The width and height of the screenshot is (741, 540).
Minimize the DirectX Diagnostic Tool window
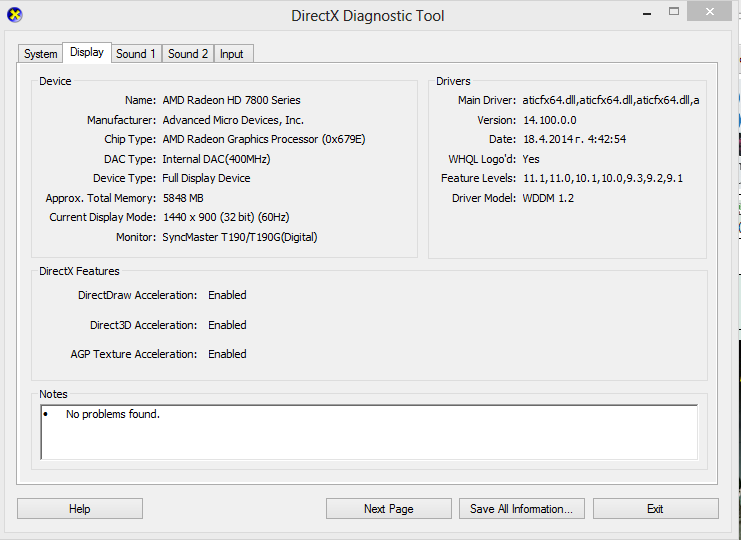647,13
